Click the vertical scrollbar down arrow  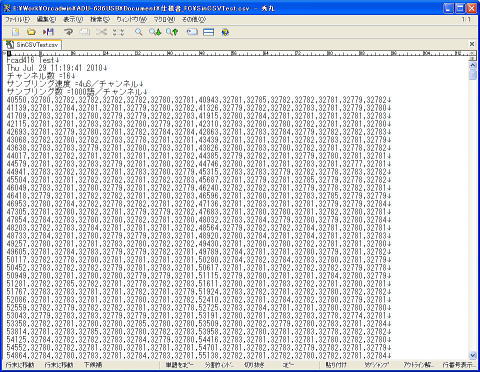473,355
